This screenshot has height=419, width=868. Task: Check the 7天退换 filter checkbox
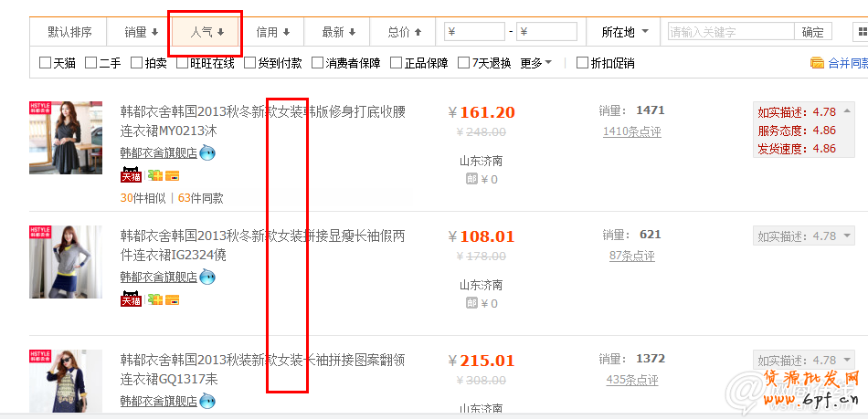[x=464, y=63]
